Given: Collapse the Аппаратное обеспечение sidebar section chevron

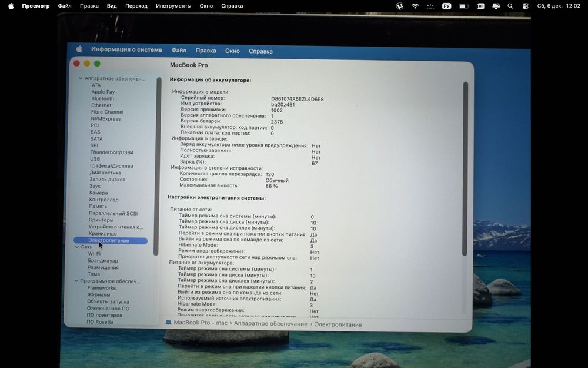Looking at the screenshot, I should (80, 78).
